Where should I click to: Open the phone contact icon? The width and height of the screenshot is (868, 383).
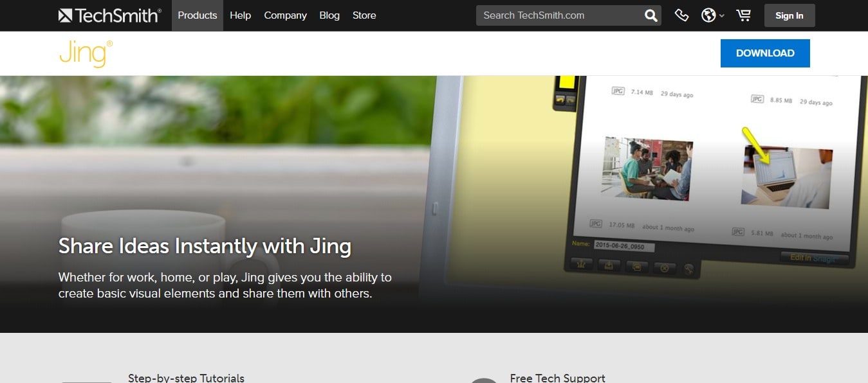coord(681,15)
